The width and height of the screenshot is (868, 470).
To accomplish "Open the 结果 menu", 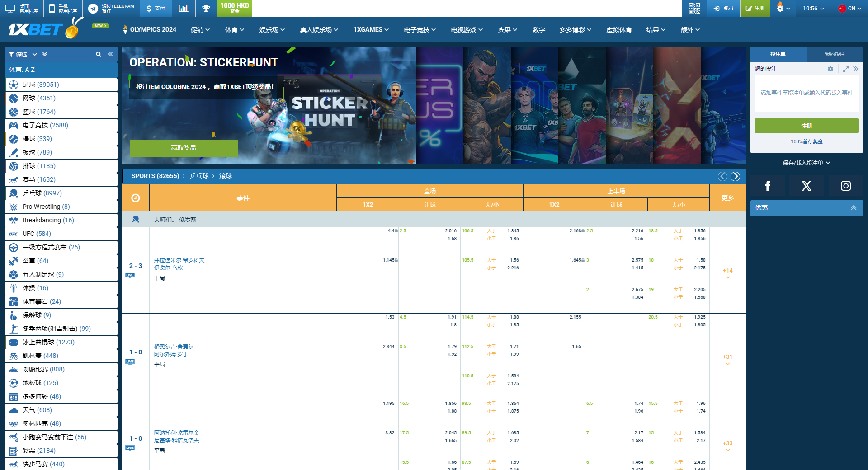I will click(x=656, y=30).
